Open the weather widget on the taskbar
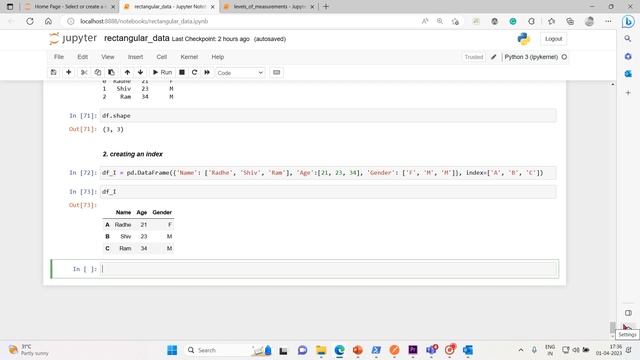 29,350
